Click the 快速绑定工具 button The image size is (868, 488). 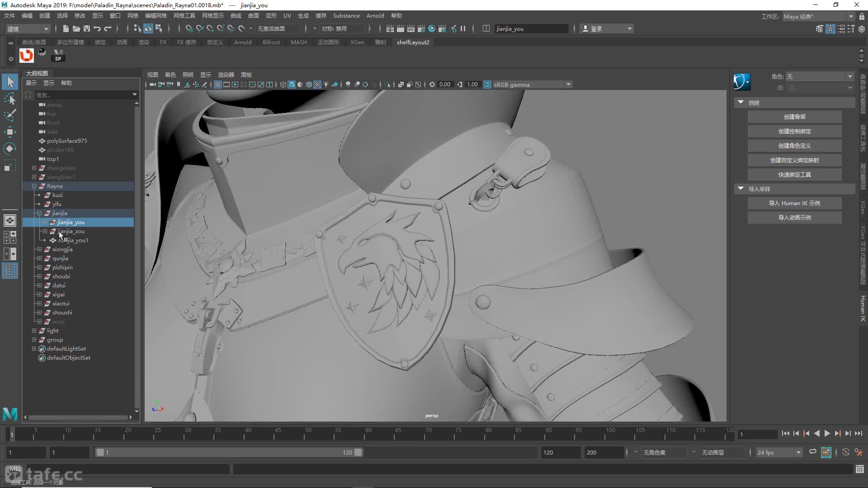[794, 174]
